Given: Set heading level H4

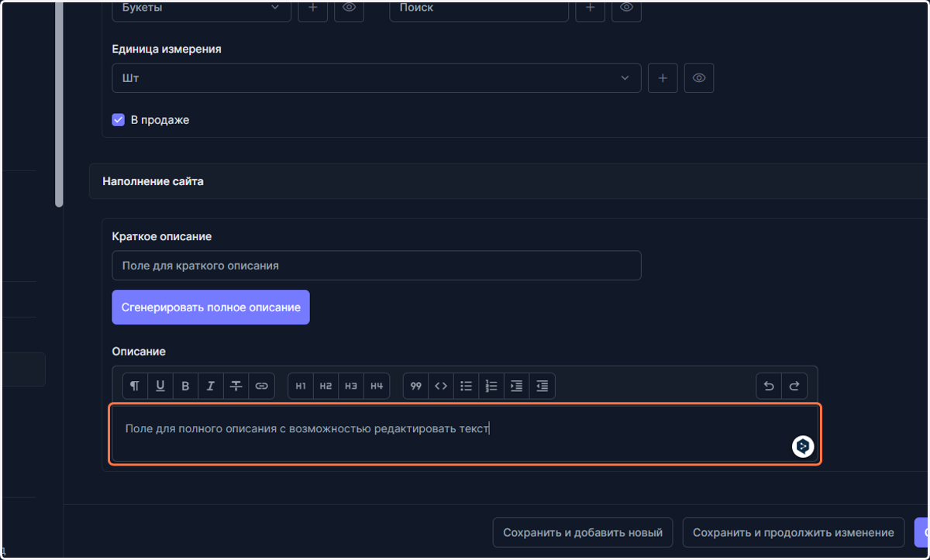Looking at the screenshot, I should tap(377, 386).
